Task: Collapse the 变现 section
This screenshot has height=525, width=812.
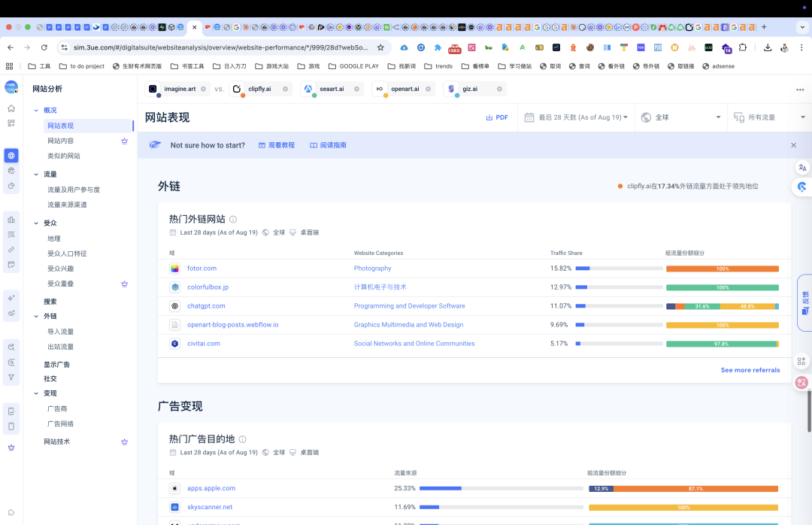Action: pyautogui.click(x=36, y=393)
